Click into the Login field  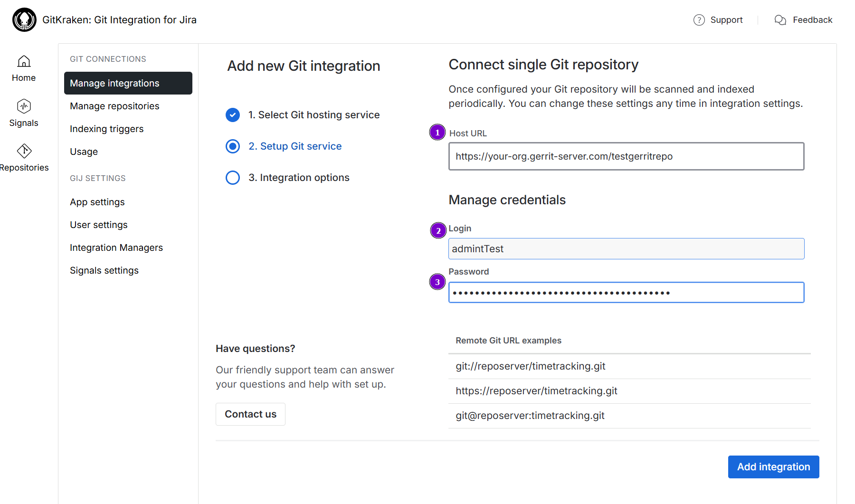click(626, 249)
